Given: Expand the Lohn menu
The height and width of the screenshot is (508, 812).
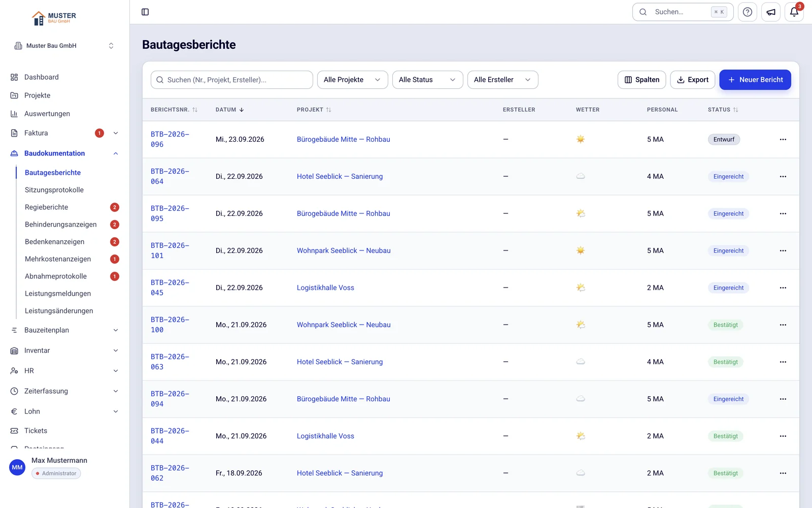Looking at the screenshot, I should tap(116, 411).
